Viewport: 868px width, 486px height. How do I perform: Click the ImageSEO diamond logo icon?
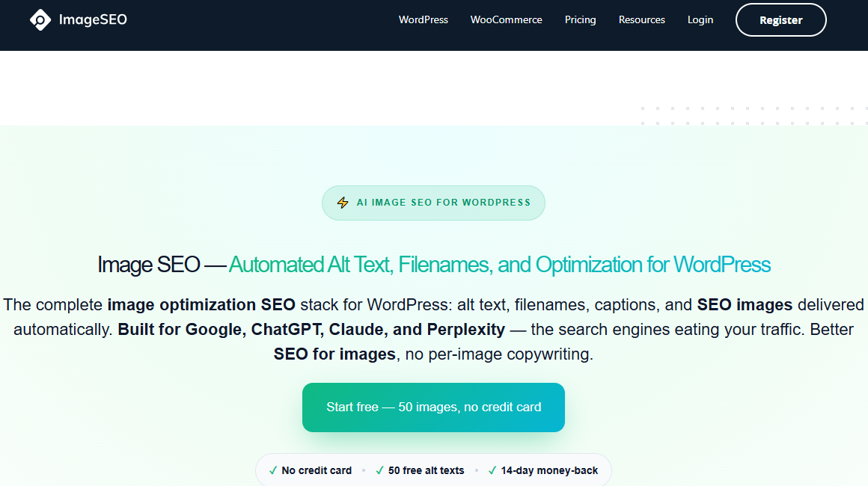(40, 20)
